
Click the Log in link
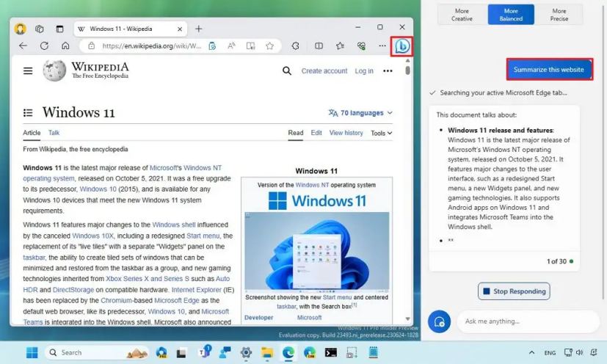(364, 71)
